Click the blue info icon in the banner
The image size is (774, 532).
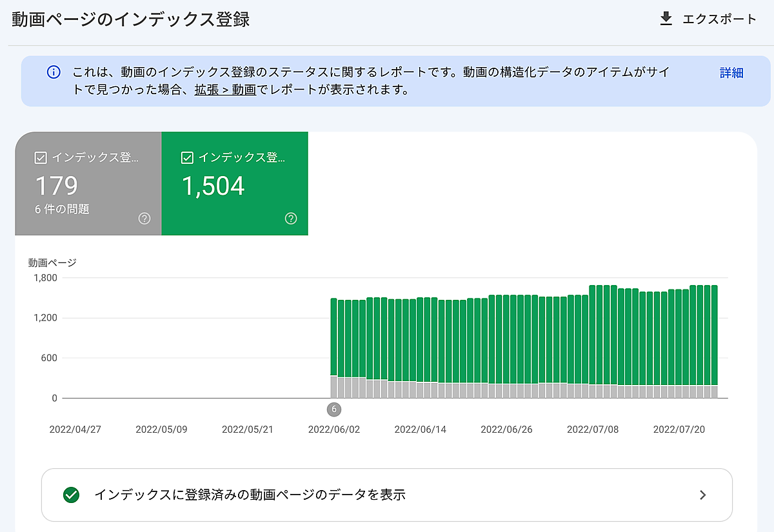[x=54, y=72]
